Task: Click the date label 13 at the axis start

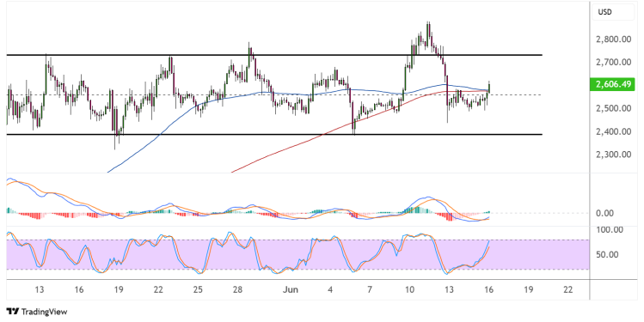Action: tap(39, 289)
